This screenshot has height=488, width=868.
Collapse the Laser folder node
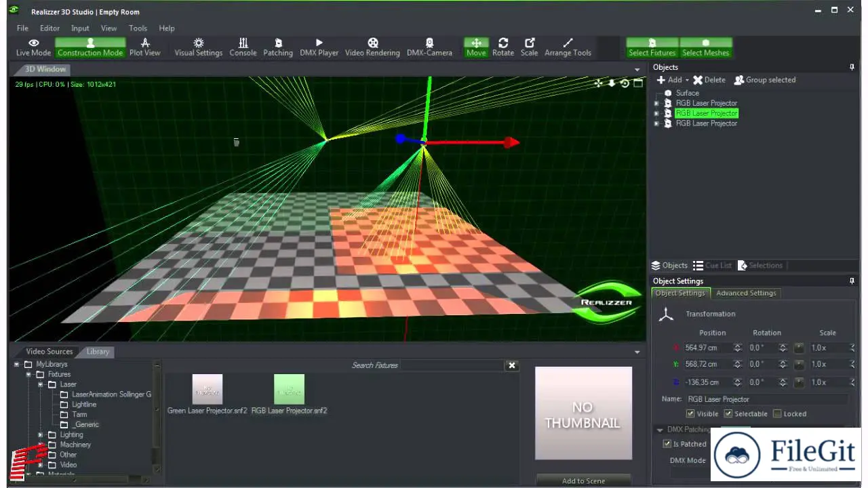40,384
